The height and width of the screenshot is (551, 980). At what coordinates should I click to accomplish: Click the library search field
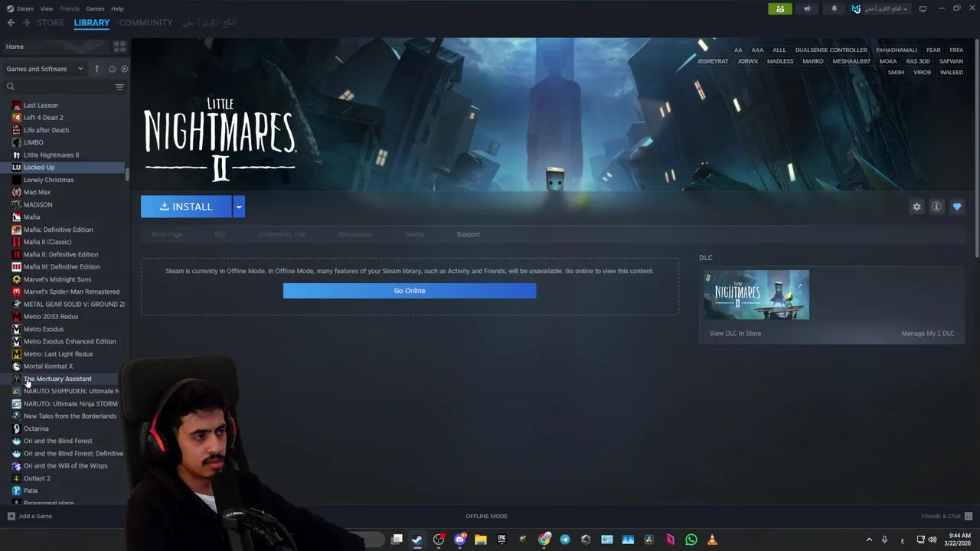[60, 86]
